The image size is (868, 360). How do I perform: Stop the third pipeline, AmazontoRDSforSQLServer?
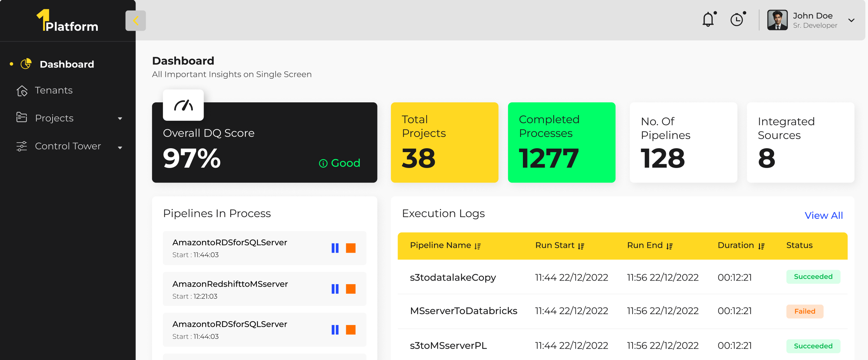(351, 330)
